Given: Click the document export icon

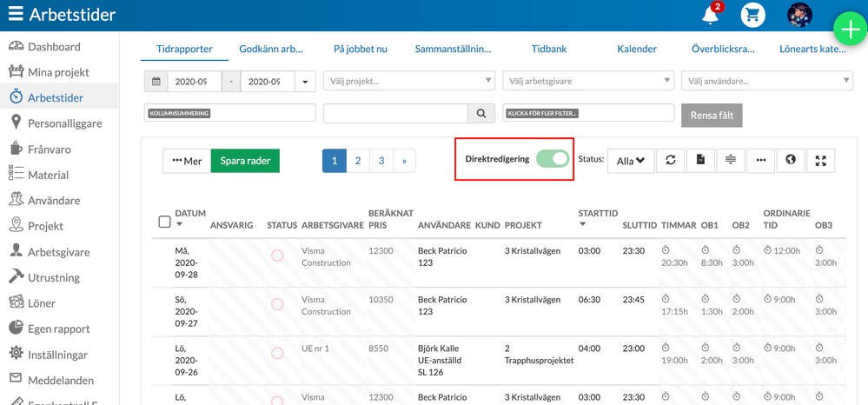Looking at the screenshot, I should (700, 161).
